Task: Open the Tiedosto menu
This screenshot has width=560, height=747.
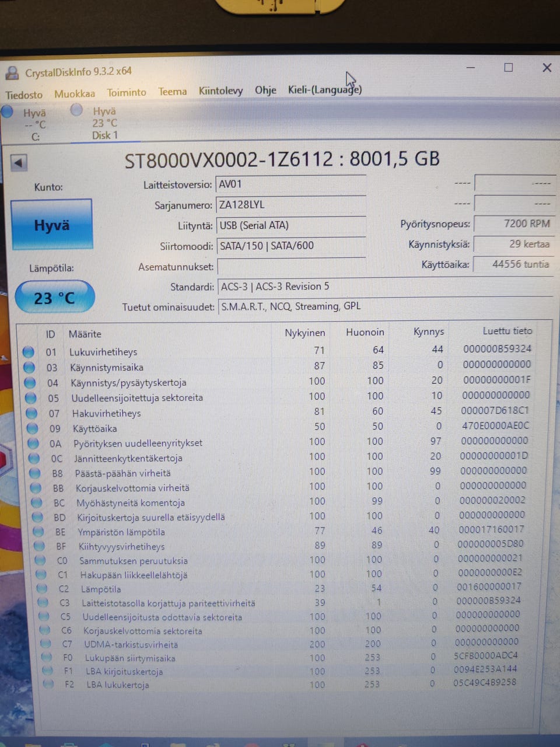Action: click(24, 95)
